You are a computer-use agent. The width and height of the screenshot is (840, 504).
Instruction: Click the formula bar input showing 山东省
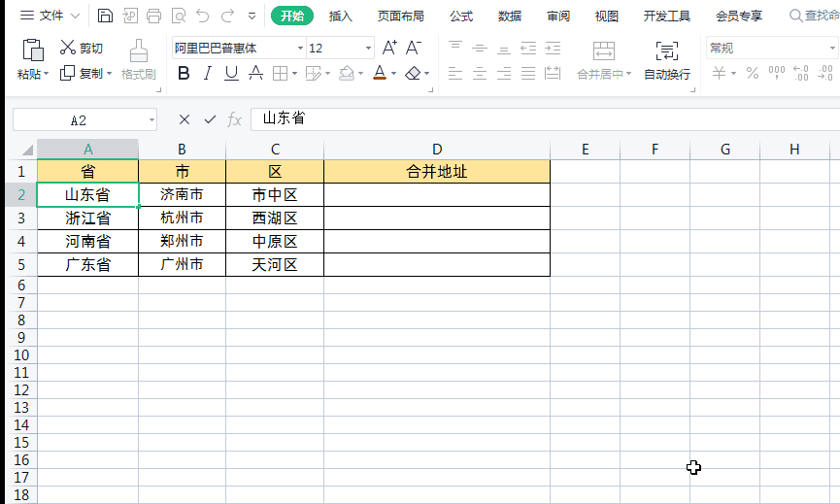546,118
